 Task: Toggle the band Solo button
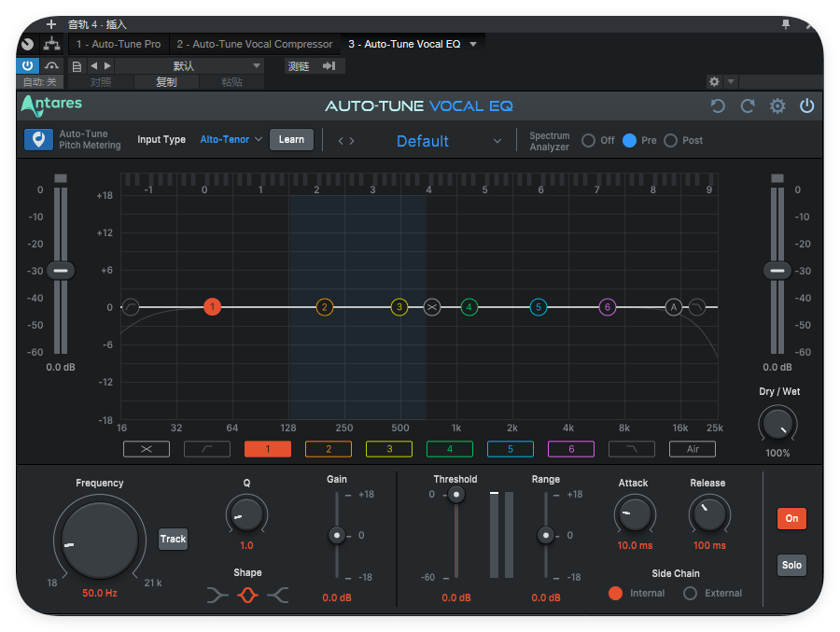tap(791, 565)
